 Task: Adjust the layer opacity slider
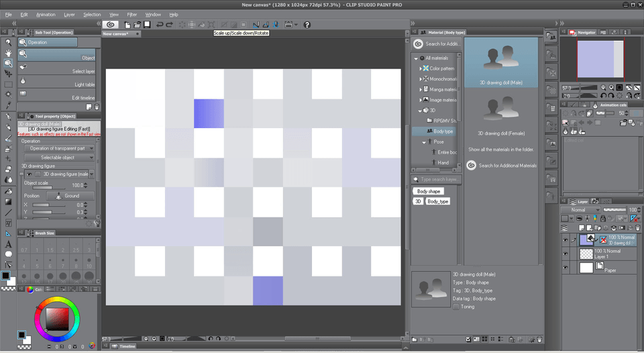click(614, 209)
